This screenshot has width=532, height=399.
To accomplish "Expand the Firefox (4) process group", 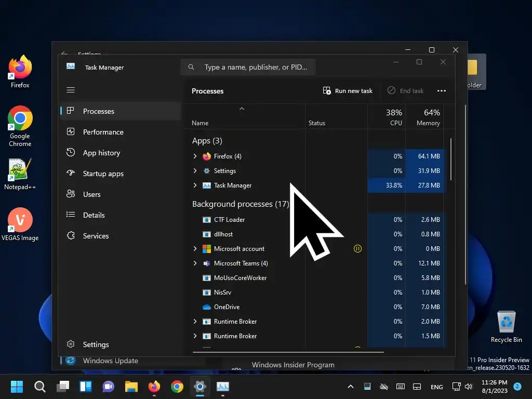I will pyautogui.click(x=195, y=156).
